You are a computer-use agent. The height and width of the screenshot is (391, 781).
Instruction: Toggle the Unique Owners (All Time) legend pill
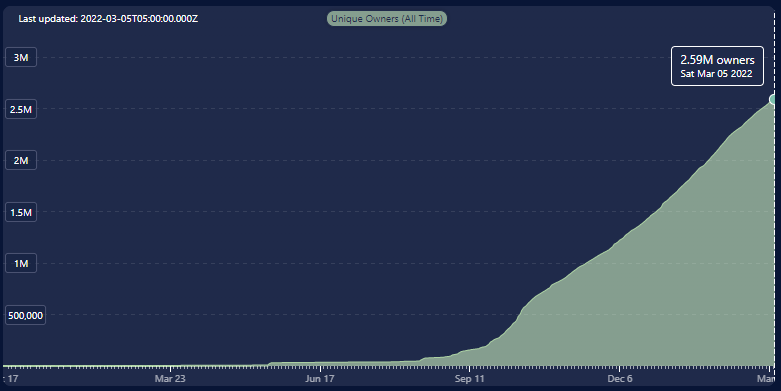click(387, 19)
